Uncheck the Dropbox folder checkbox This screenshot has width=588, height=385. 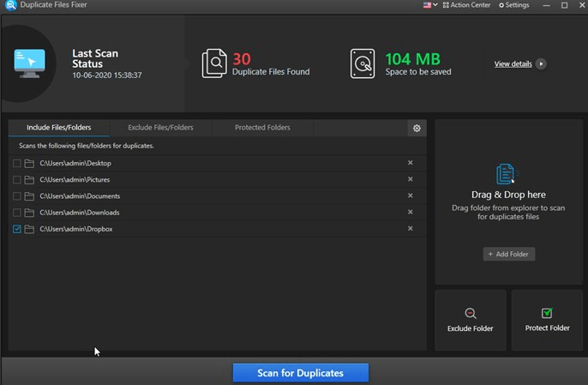[x=16, y=229]
